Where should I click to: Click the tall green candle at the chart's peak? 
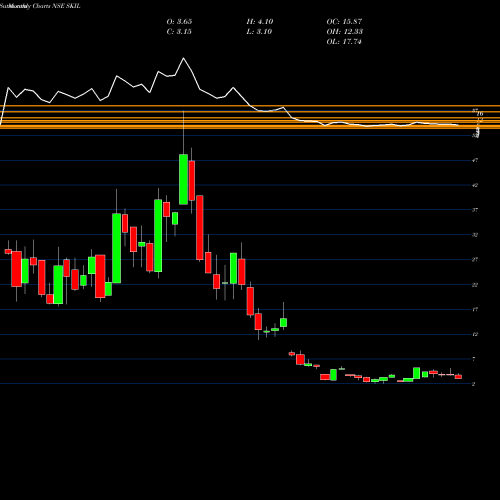coord(183,179)
